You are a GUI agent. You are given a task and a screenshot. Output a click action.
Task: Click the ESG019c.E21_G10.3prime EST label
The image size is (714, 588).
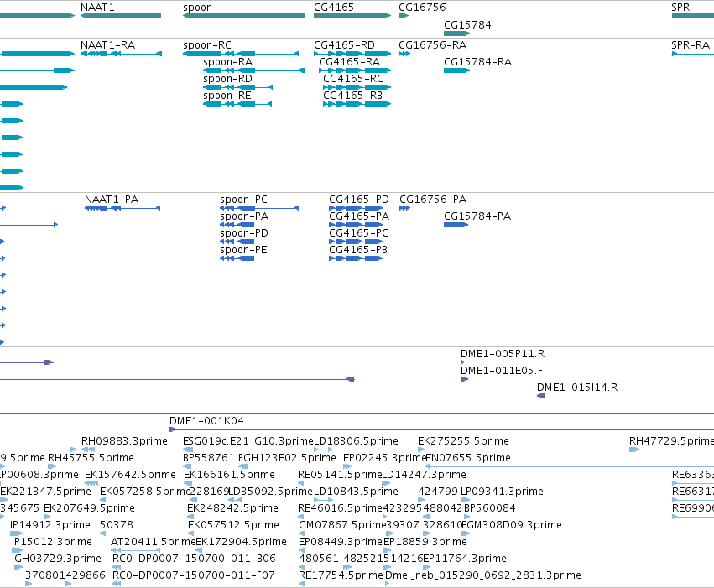point(248,441)
